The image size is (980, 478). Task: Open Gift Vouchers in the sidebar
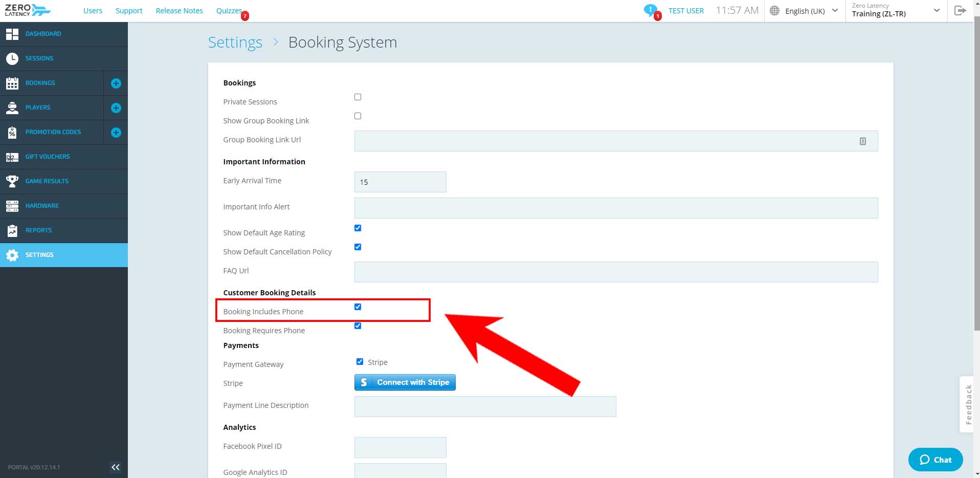click(x=48, y=157)
